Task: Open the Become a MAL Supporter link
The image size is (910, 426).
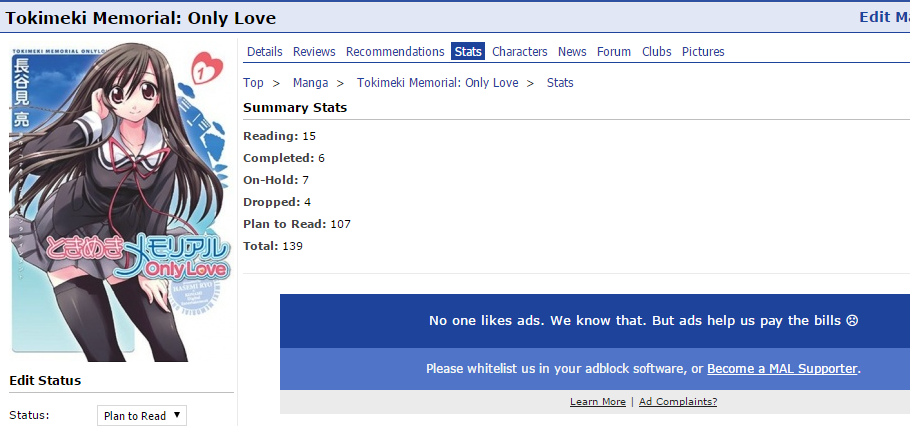Action: (x=782, y=369)
